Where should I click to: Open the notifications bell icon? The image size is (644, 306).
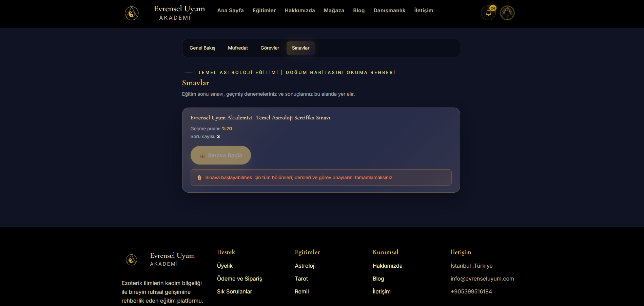point(488,13)
